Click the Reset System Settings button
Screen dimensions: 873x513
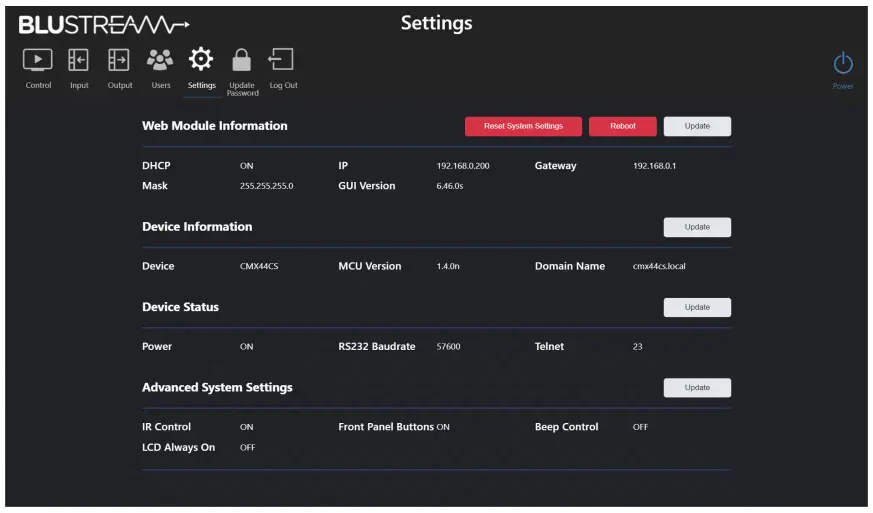click(523, 126)
